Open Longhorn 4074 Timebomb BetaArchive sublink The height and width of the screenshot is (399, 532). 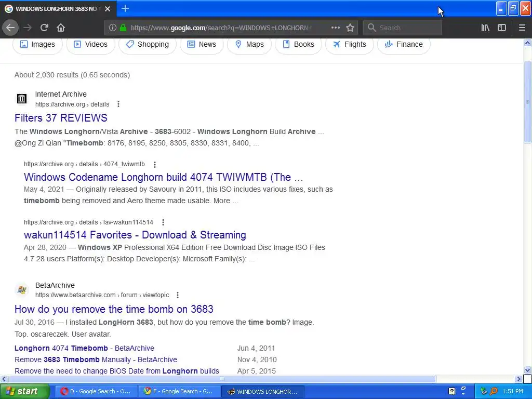pyautogui.click(x=84, y=348)
